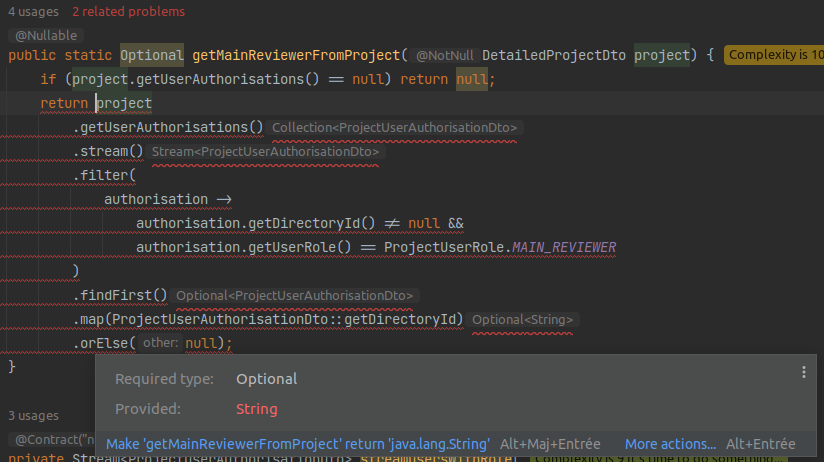
Task: Click the highlighted 'Optional' return type
Action: pyautogui.click(x=152, y=55)
